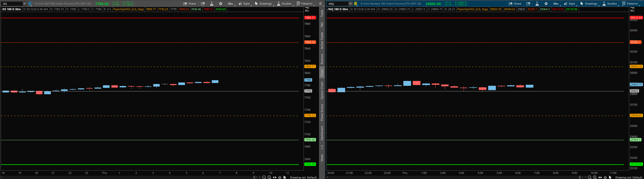This screenshot has width=644, height=179.
Task: Open the Buttons side tab
Action: [x=322, y=59]
